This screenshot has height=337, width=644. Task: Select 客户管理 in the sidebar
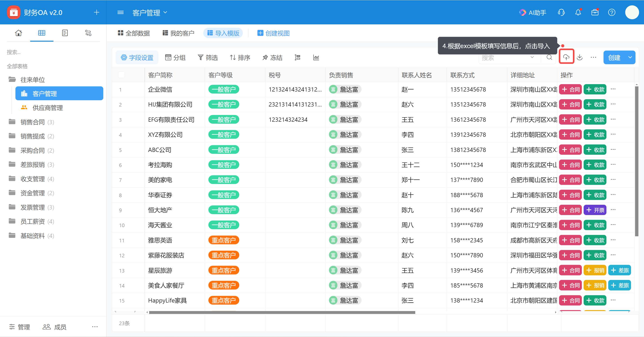59,94
